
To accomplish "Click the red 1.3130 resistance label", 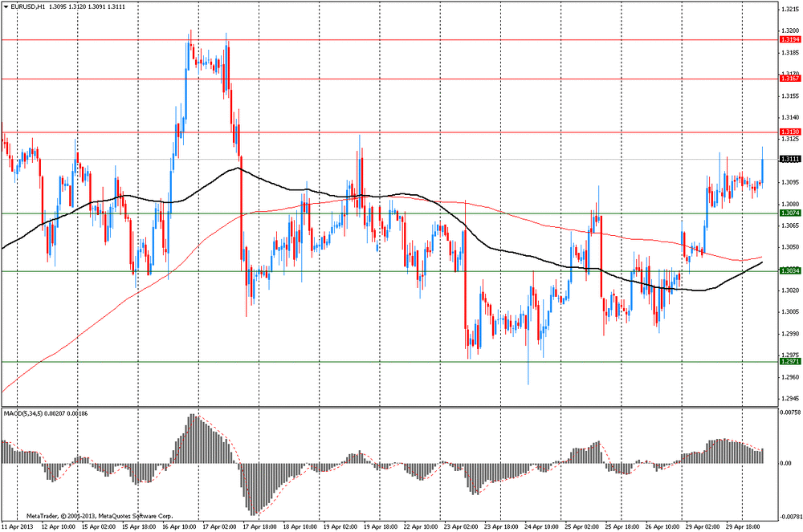I will click(789, 132).
